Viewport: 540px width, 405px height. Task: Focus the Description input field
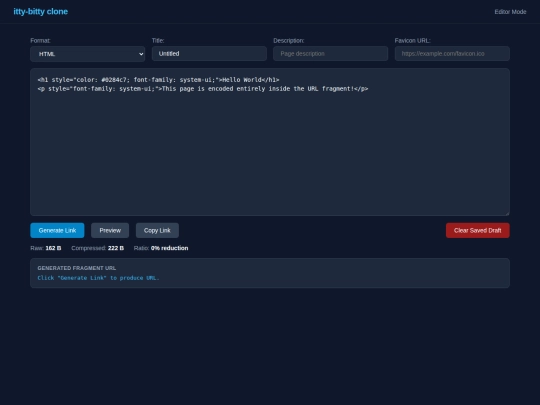click(331, 54)
